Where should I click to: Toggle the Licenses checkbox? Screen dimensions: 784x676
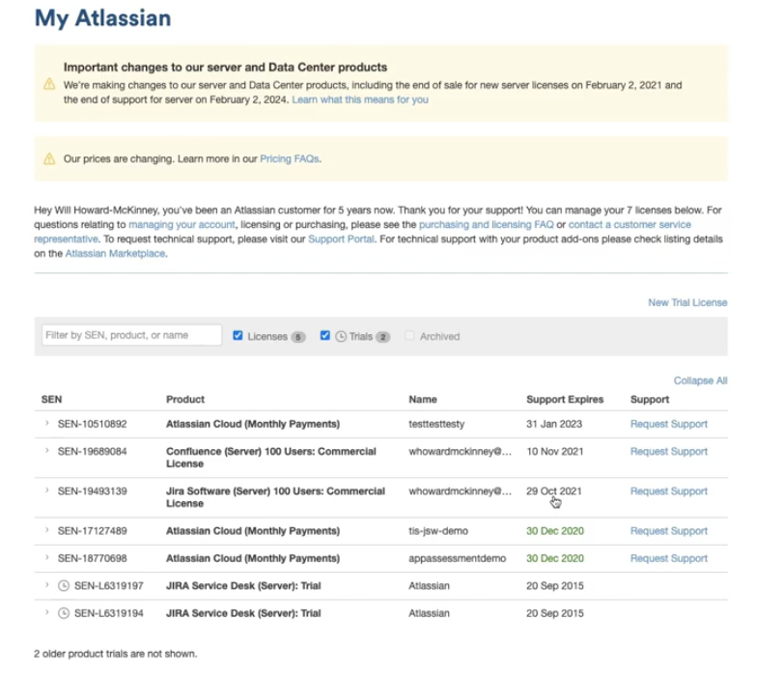click(x=238, y=336)
